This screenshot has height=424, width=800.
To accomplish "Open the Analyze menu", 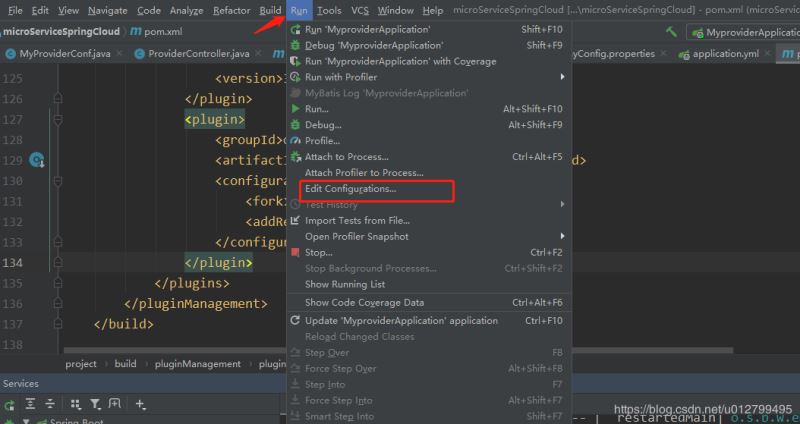I will (186, 10).
